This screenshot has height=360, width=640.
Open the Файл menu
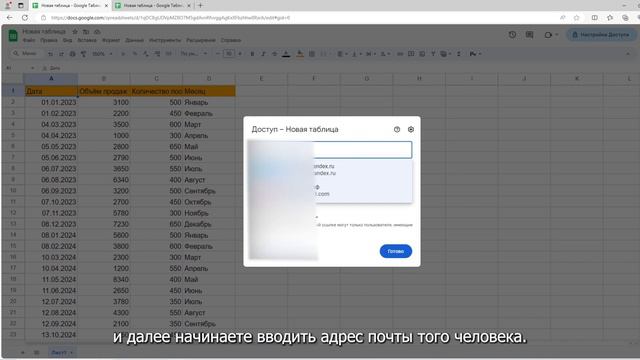[x=29, y=40]
